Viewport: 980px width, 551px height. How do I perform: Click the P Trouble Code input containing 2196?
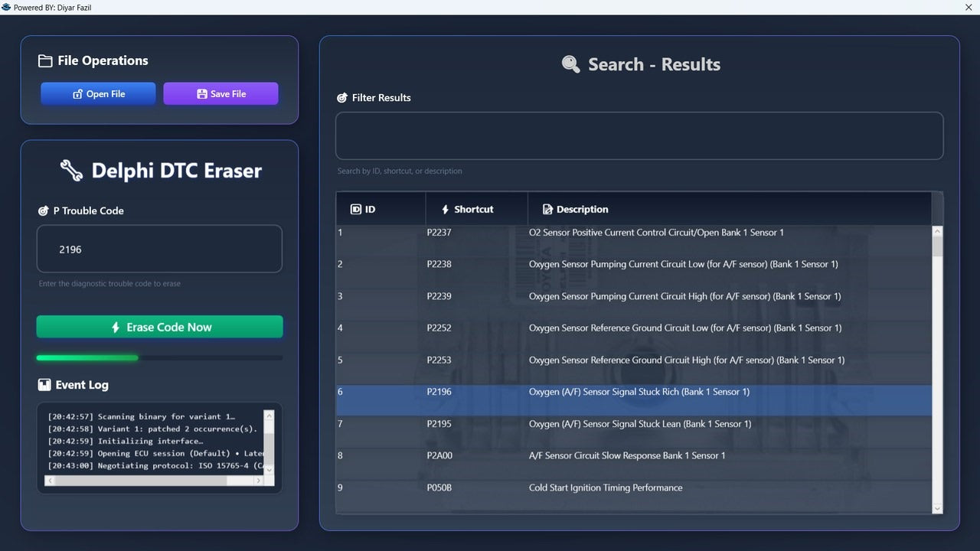pyautogui.click(x=159, y=249)
